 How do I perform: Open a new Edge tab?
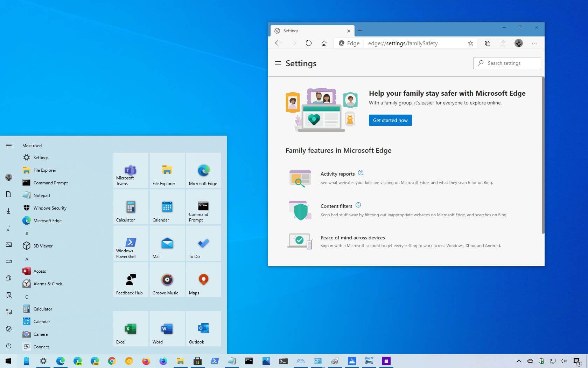pos(360,31)
